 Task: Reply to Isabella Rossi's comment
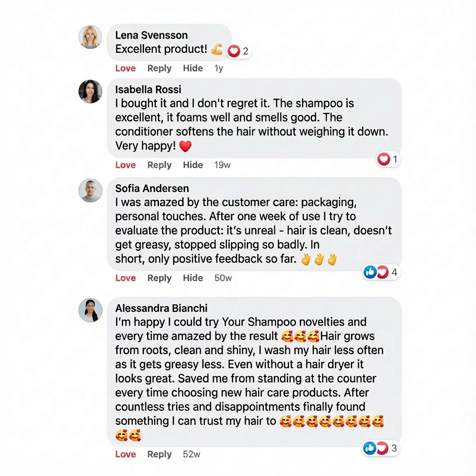[x=159, y=165]
